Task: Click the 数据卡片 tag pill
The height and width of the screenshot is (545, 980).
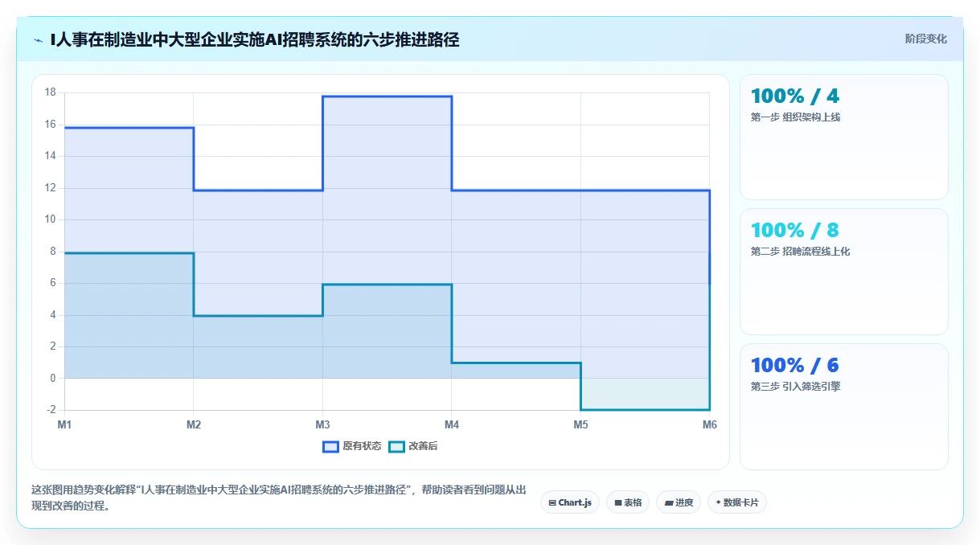Action: (737, 502)
